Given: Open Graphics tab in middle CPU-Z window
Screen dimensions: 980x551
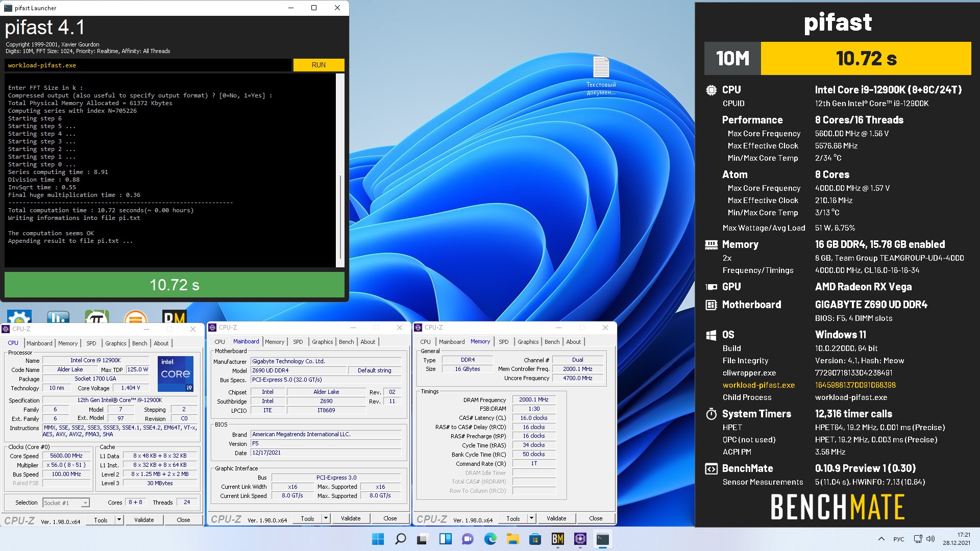Looking at the screenshot, I should coord(322,342).
